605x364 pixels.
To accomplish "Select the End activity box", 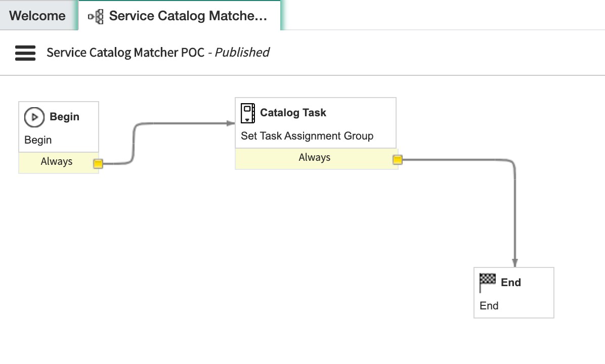I will click(x=513, y=292).
